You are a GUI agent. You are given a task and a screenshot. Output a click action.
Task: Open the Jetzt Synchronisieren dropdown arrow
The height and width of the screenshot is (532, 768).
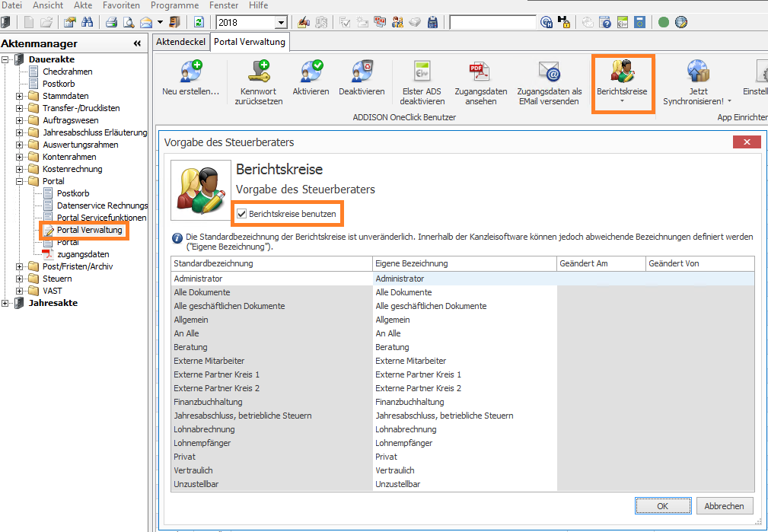tap(729, 101)
